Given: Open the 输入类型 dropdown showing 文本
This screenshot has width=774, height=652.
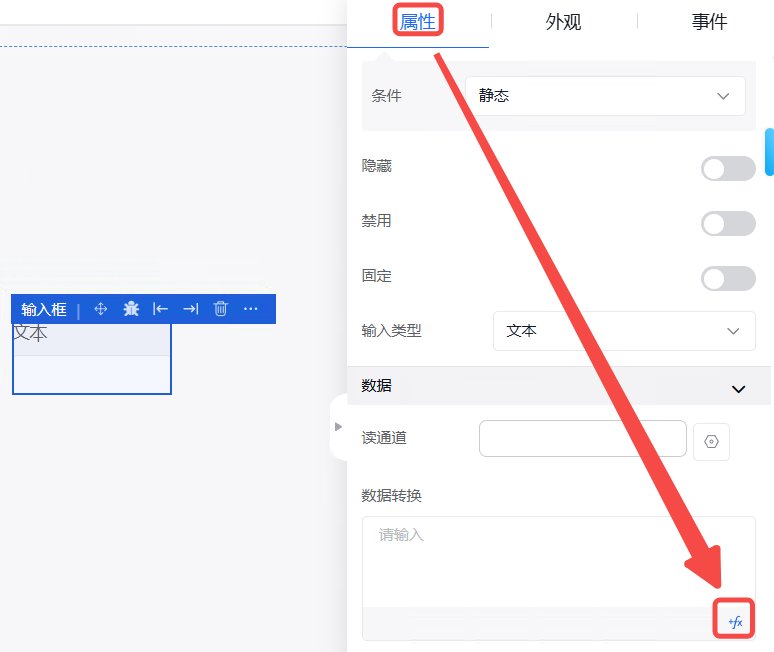Looking at the screenshot, I should point(624,331).
